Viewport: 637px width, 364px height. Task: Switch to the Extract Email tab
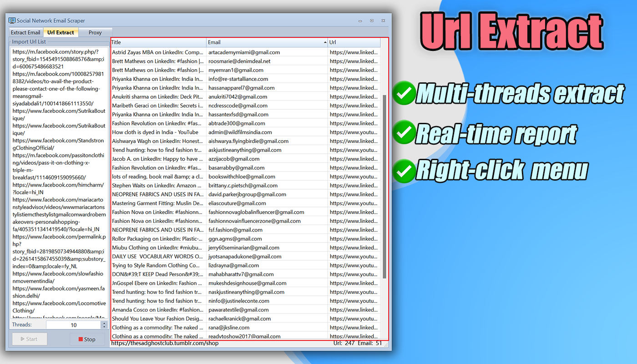click(25, 32)
